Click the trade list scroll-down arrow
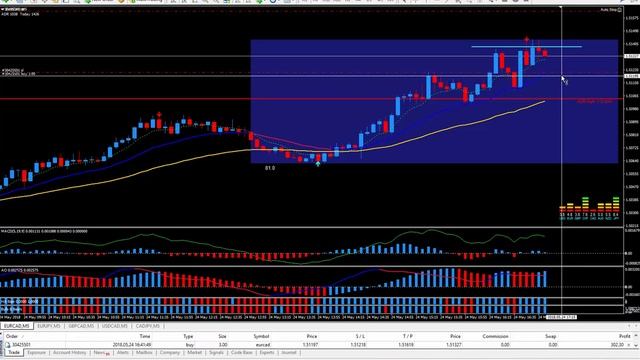The height and width of the screenshot is (360, 640). (x=636, y=345)
